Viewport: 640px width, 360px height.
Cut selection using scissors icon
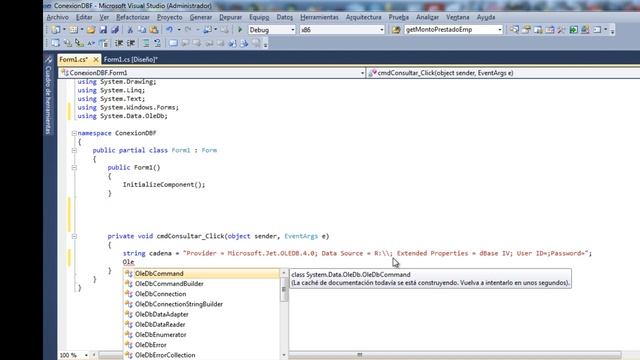(x=130, y=30)
